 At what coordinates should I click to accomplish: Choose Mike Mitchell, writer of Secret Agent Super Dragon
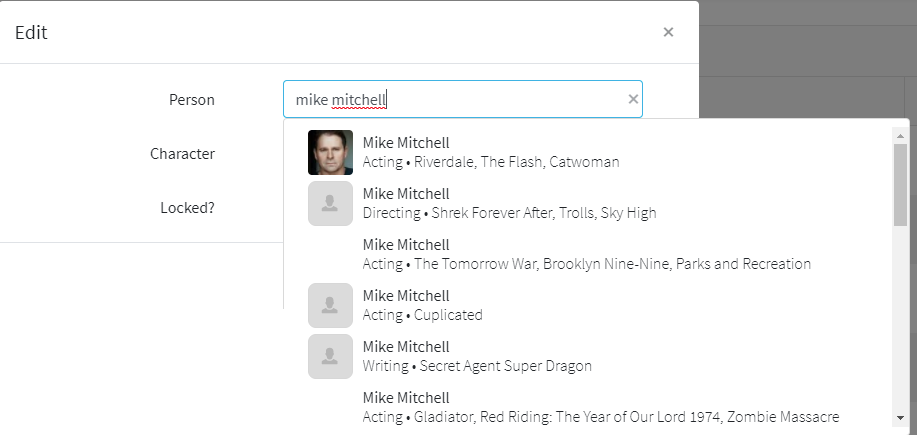476,356
